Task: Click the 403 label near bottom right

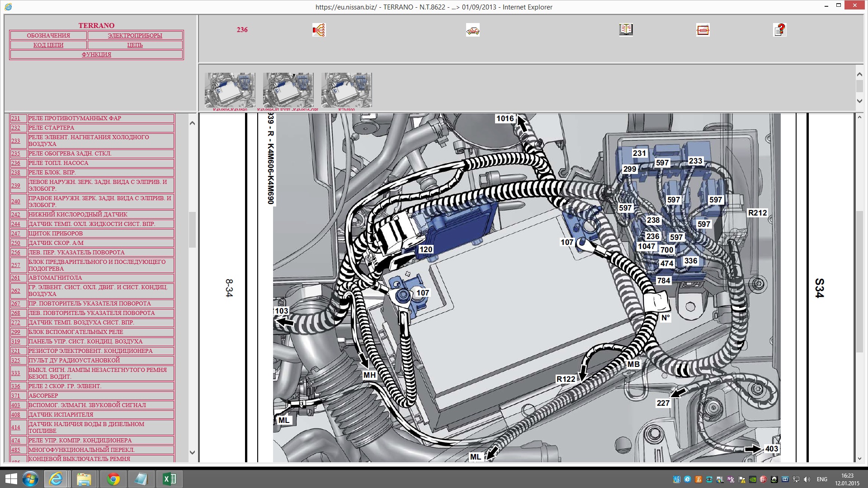Action: [x=772, y=449]
